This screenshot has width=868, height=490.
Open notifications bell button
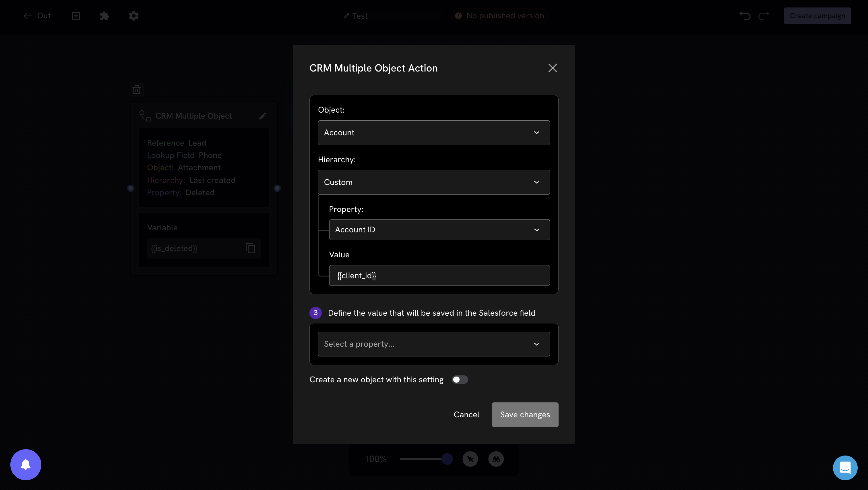(x=26, y=465)
